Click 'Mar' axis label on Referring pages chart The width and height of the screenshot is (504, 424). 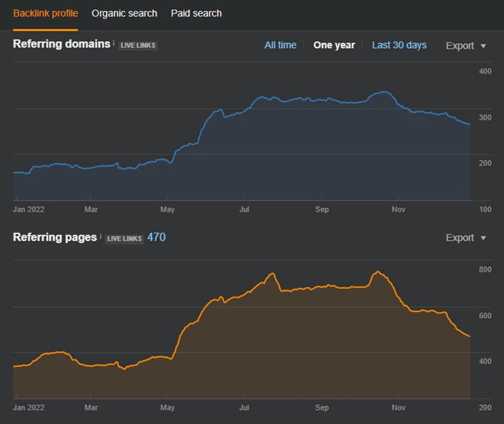click(x=91, y=407)
